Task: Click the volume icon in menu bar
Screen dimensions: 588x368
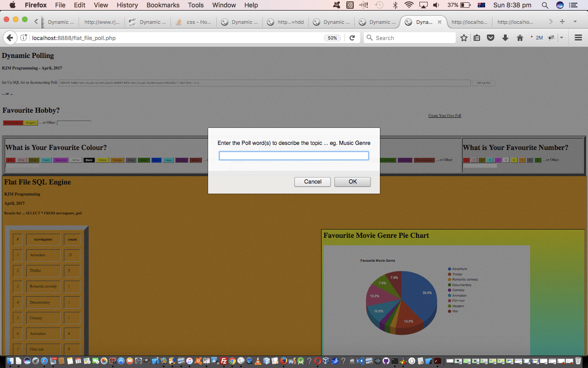Action: tap(436, 5)
